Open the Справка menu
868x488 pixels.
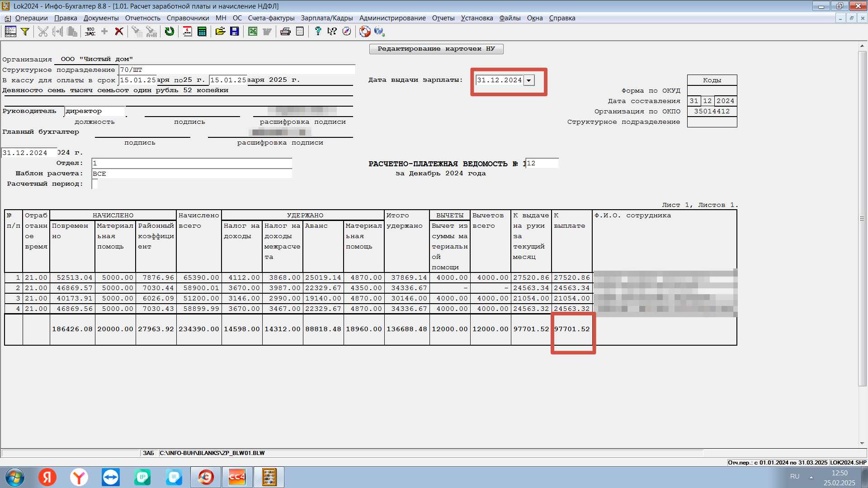coord(562,18)
